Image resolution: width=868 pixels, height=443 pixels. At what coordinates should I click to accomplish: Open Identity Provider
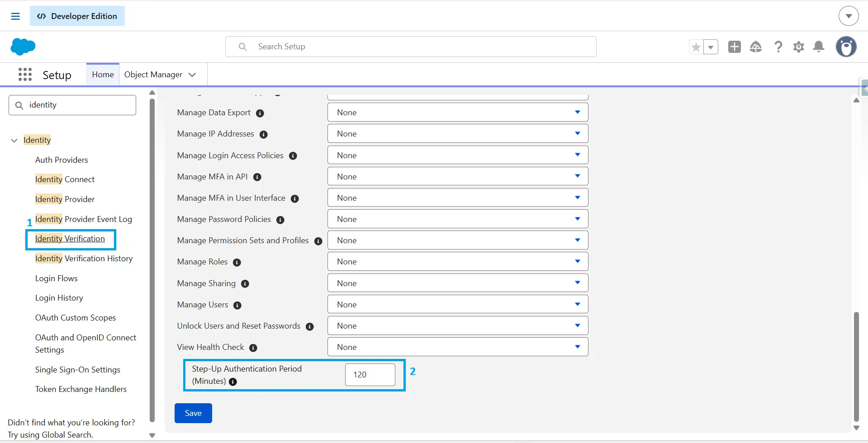click(65, 199)
